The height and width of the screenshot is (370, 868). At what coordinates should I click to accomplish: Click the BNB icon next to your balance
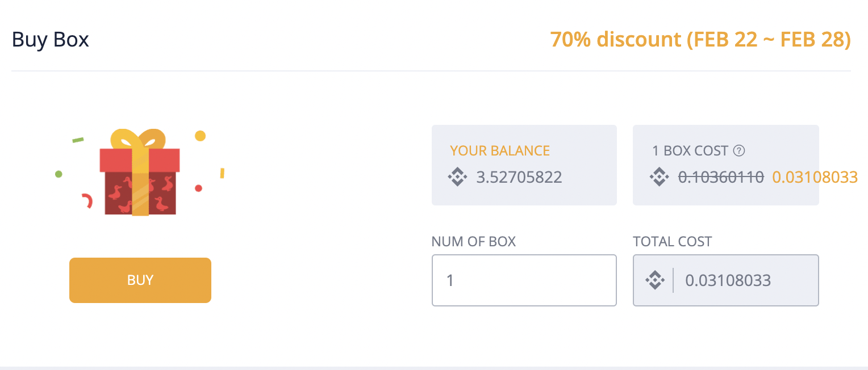(x=457, y=177)
